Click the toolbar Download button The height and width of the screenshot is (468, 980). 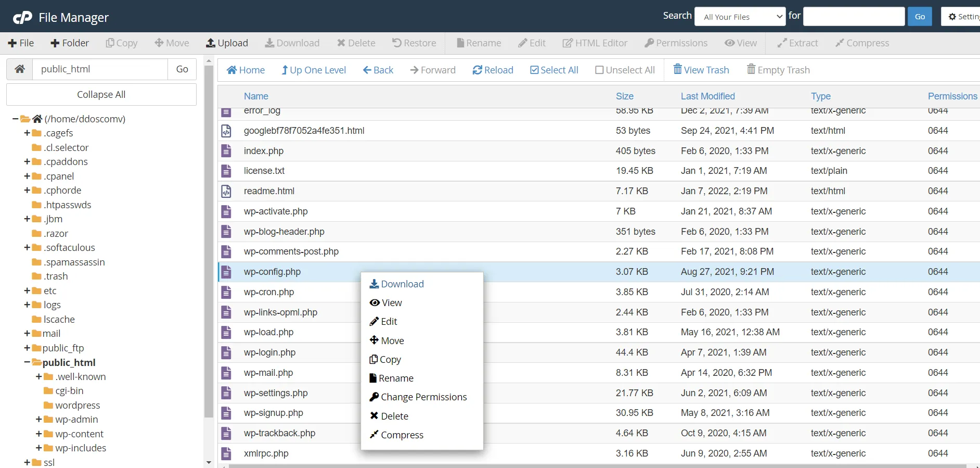pos(292,43)
